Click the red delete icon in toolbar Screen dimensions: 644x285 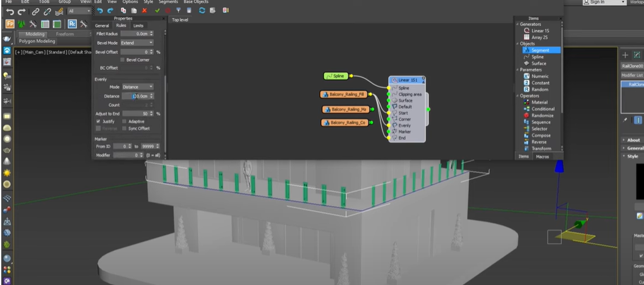coord(144,11)
